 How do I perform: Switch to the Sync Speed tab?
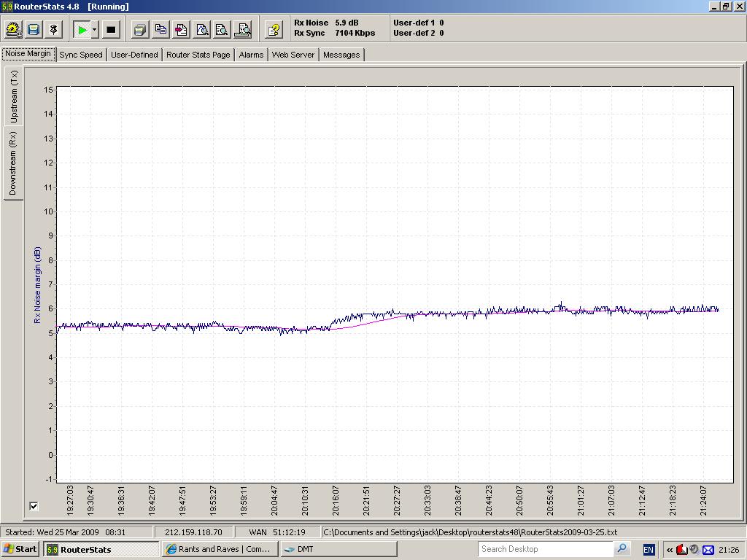coord(81,55)
